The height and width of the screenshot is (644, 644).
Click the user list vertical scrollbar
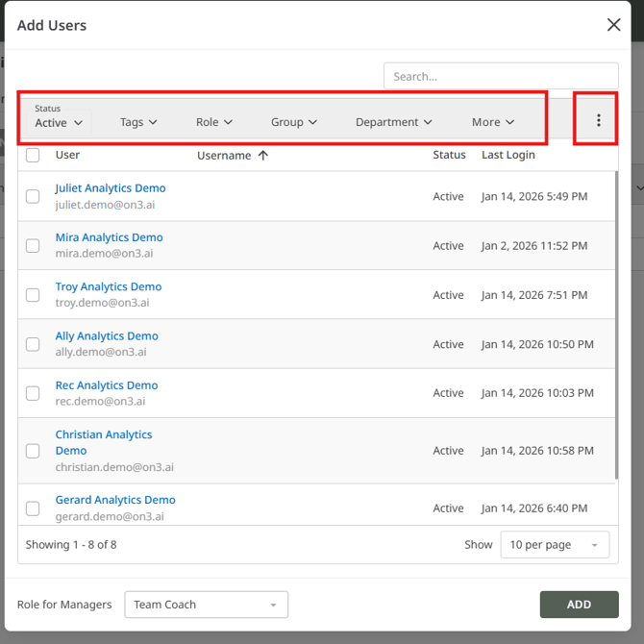point(615,327)
